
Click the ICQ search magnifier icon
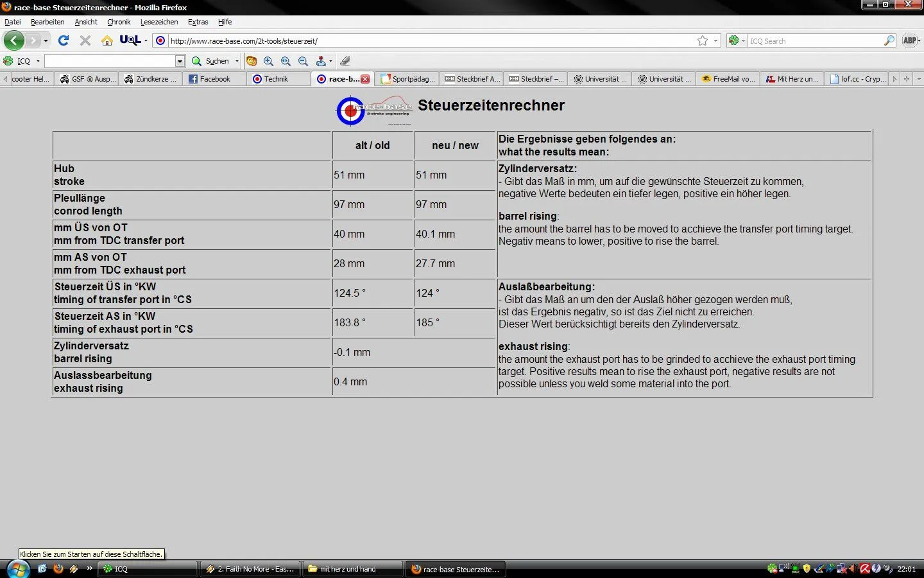(889, 40)
